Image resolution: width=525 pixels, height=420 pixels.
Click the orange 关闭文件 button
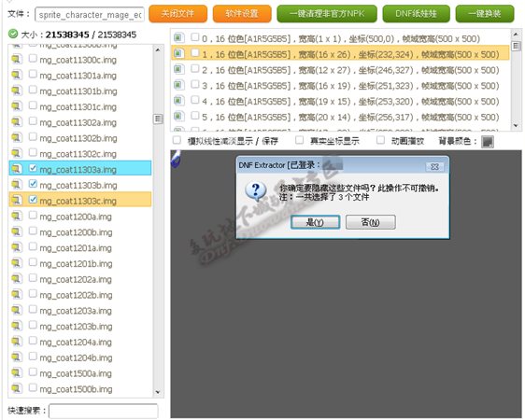point(177,14)
